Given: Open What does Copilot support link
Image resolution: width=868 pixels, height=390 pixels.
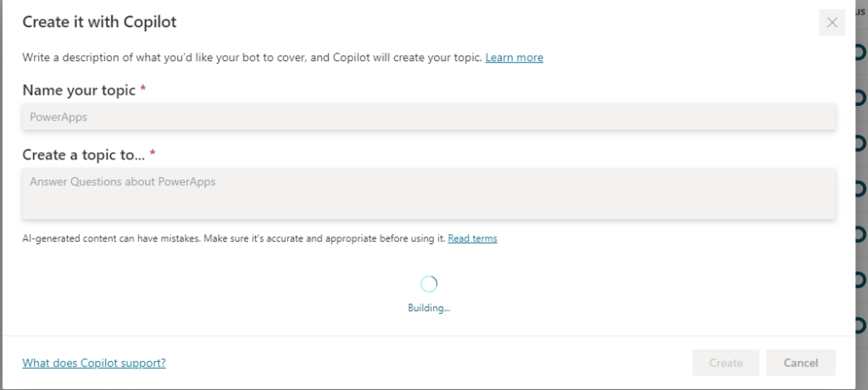Looking at the screenshot, I should coord(94,363).
